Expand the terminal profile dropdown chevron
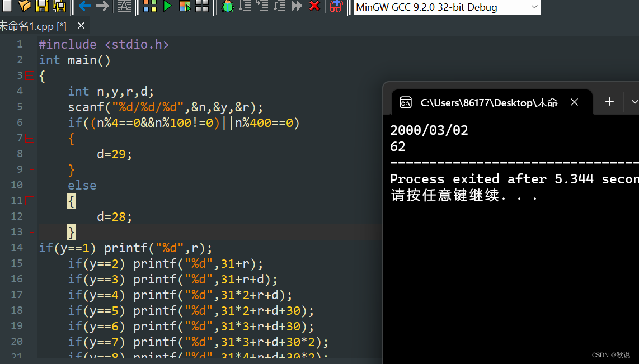 (x=634, y=102)
